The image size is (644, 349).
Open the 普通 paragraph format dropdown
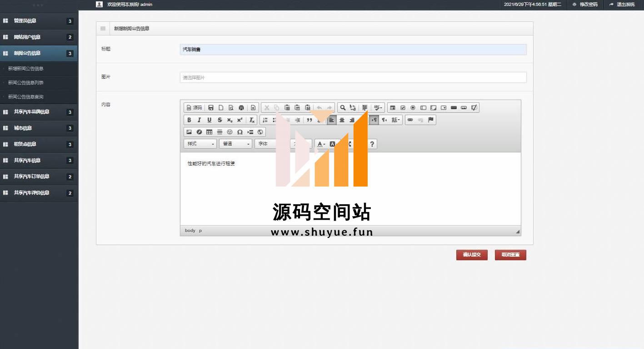235,144
